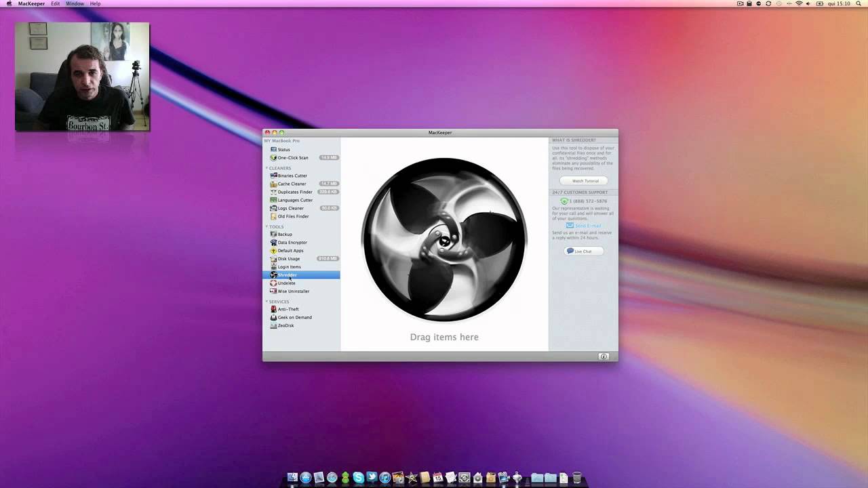Open the Edit menu
Screen dimensions: 868x488
(55, 3)
